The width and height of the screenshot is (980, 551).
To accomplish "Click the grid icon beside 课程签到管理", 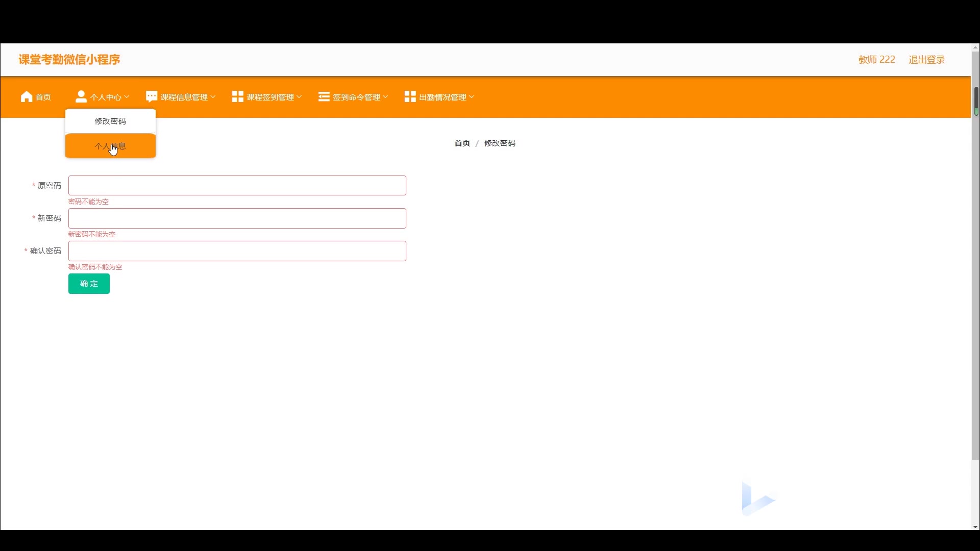I will (237, 97).
